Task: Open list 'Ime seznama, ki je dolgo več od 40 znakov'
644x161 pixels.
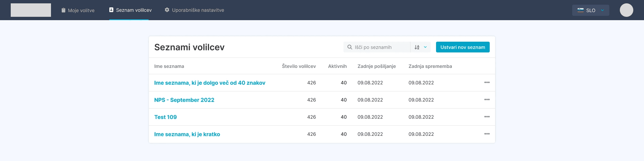Action: pyautogui.click(x=210, y=83)
